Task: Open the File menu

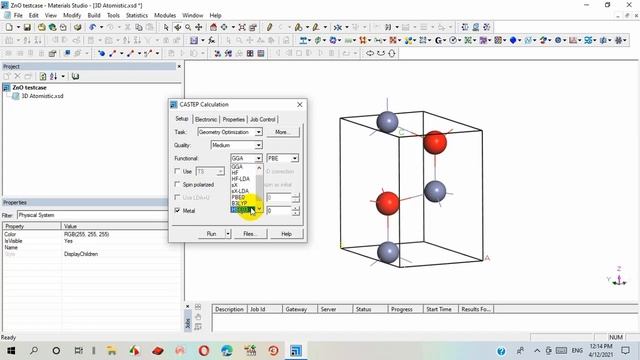Action: (18, 16)
